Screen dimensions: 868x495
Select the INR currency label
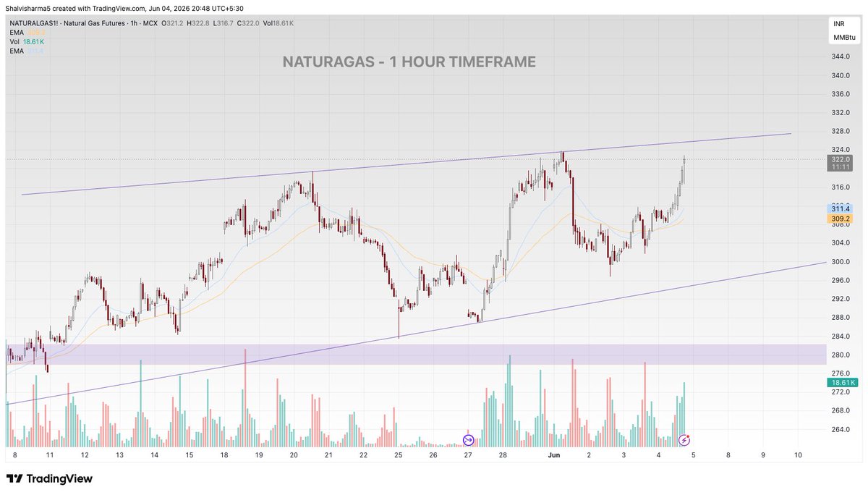pyautogui.click(x=839, y=24)
